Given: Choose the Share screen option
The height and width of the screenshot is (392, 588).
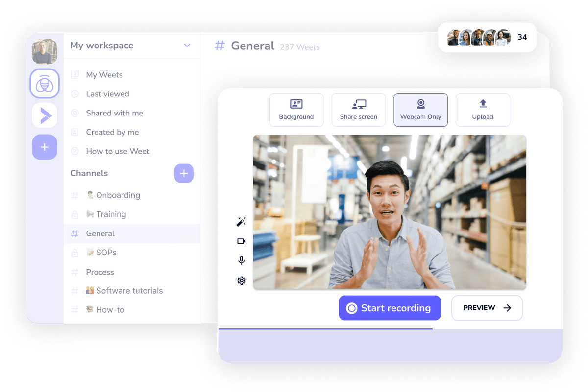Looking at the screenshot, I should [x=359, y=110].
